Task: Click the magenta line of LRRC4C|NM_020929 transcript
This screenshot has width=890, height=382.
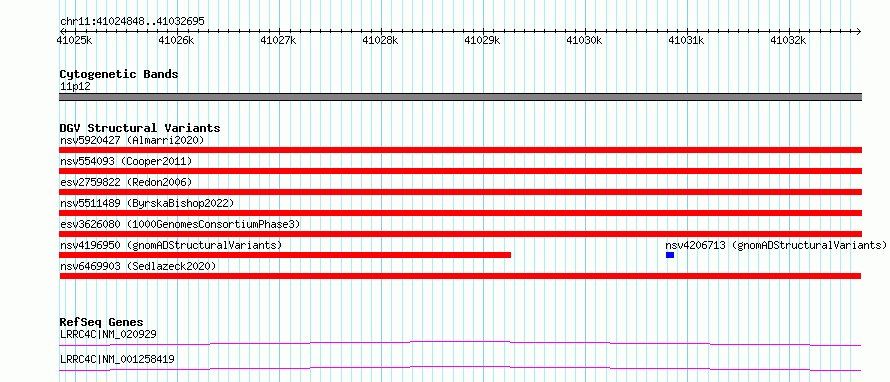Action: 460,343
